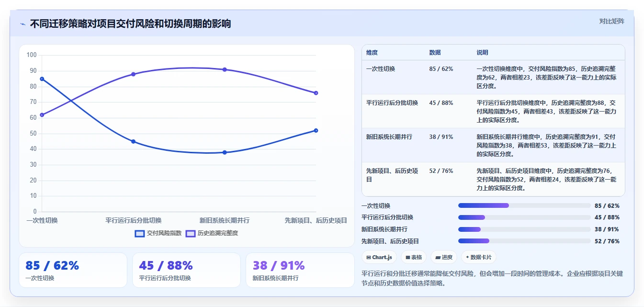Click purple data point at 一次性切换 (62)
Viewport: 644px width, 307px height.
[42, 115]
